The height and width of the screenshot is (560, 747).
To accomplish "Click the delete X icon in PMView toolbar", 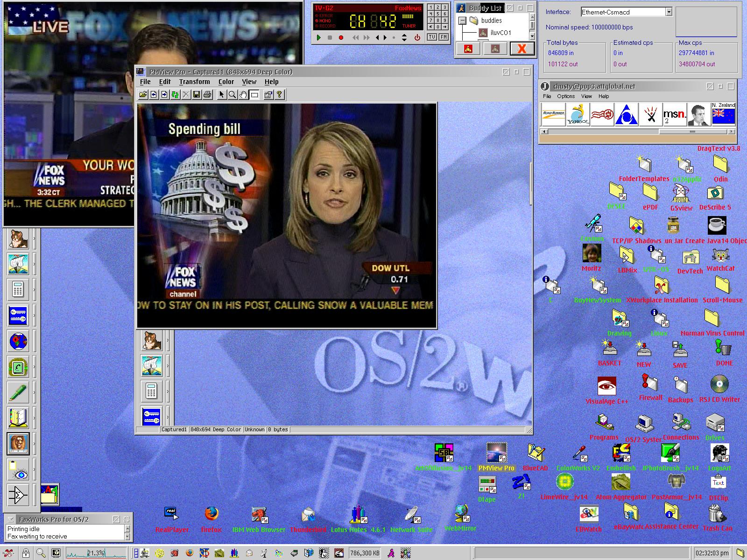I will pos(186,95).
